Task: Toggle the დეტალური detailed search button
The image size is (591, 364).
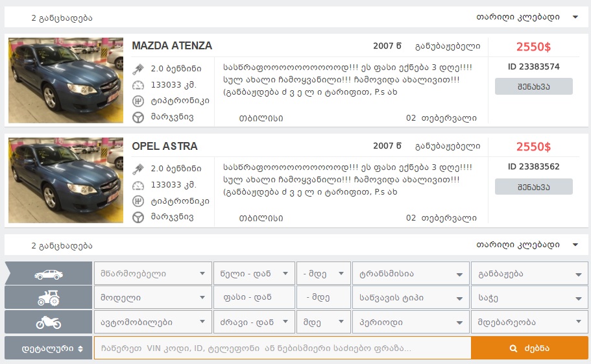Action: [x=48, y=348]
